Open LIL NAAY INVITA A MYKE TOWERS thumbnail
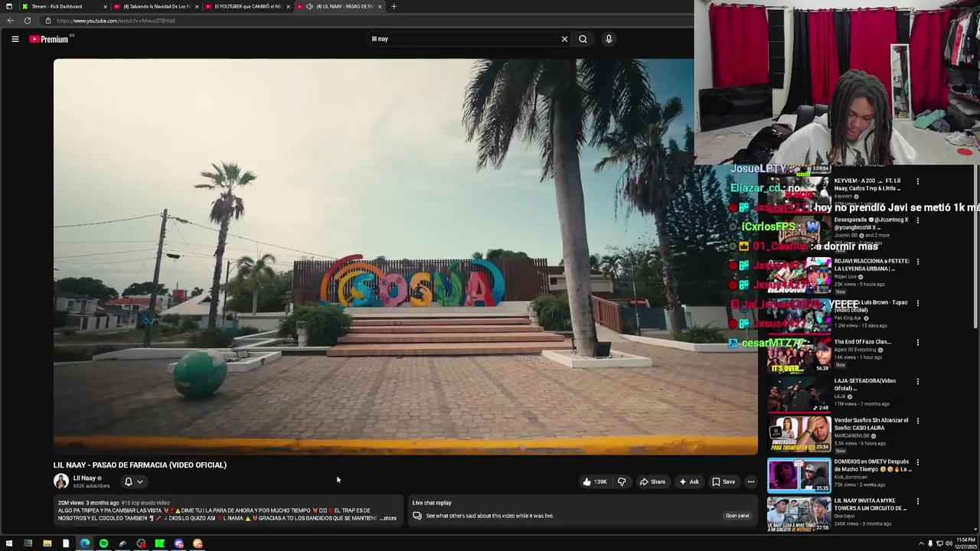Viewport: 980px width, 551px height. tap(799, 514)
